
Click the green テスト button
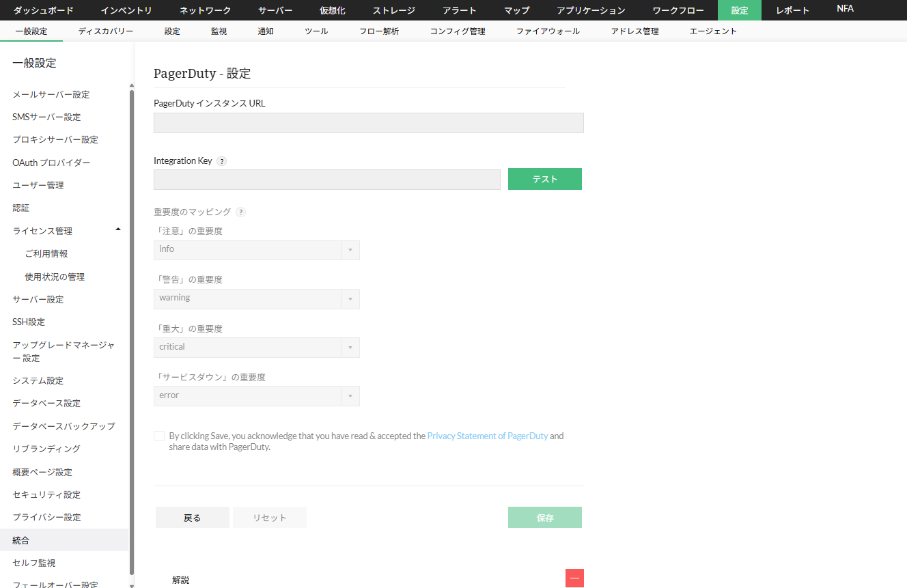(x=545, y=179)
